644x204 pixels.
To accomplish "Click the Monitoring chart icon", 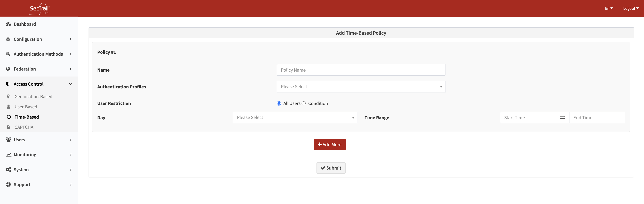I will click(9, 155).
